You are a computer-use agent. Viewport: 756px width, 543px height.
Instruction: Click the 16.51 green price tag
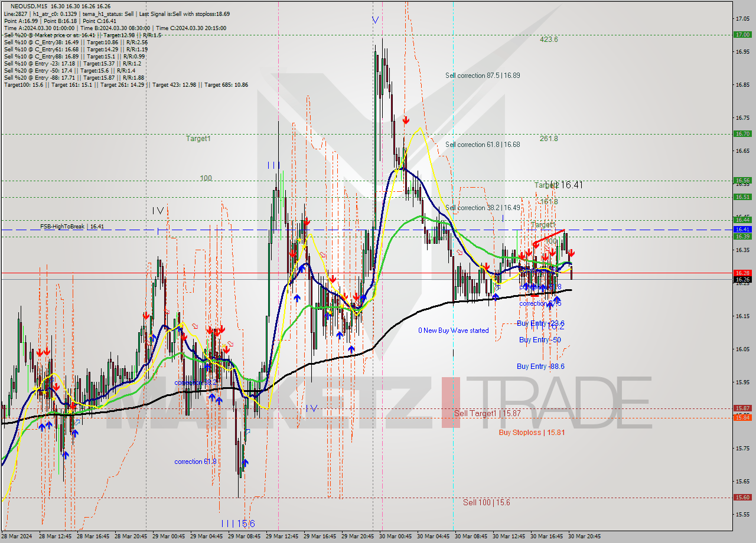742,197
